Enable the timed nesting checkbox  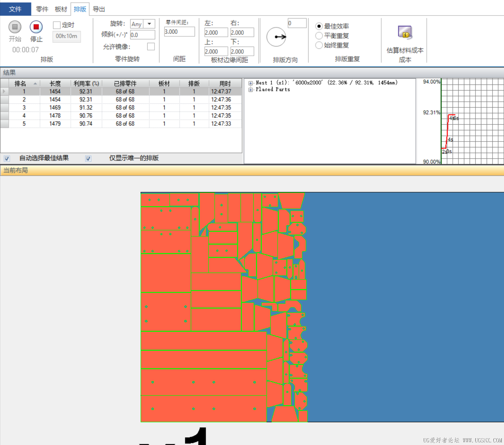point(57,25)
